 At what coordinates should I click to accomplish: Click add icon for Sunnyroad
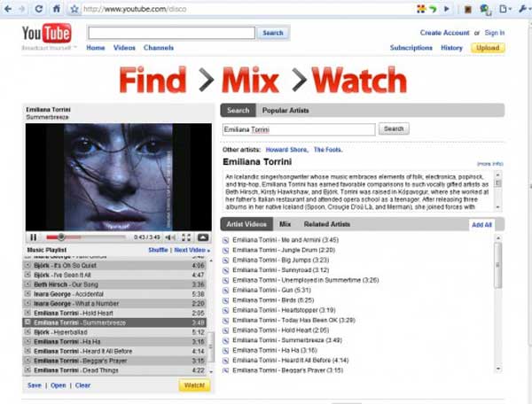pyautogui.click(x=225, y=270)
